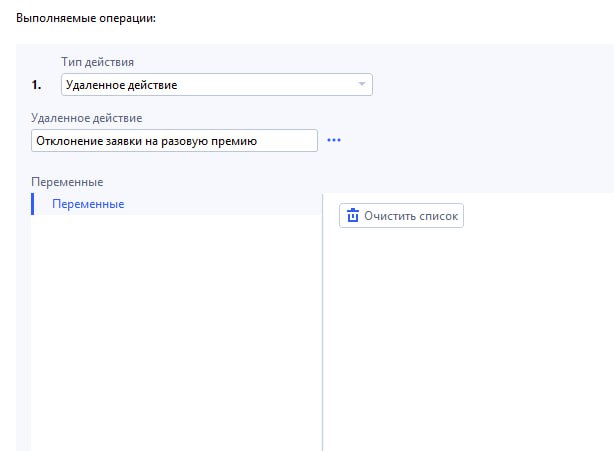Screen dimensions: 614x451
Task: Open the Тип действия dropdown arrow
Action: 361,85
